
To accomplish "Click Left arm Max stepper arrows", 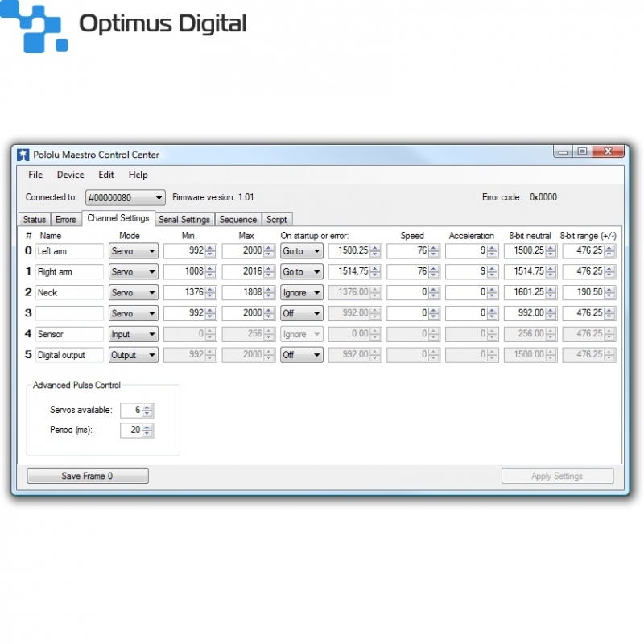I will tap(269, 250).
